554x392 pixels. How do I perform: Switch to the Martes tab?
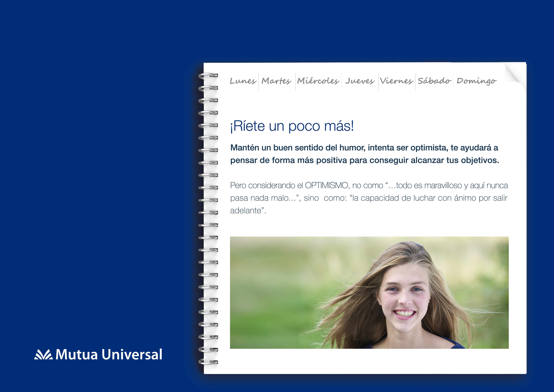(x=276, y=81)
